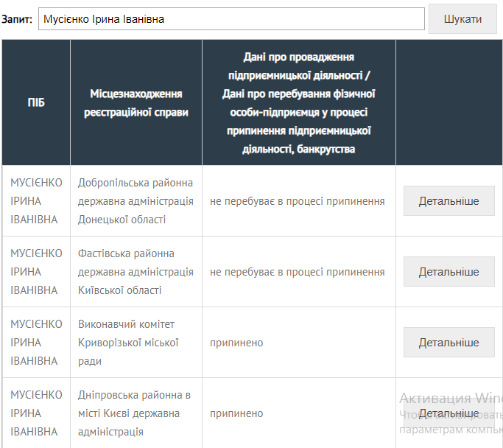Click the status text in the Київської області row
The width and height of the screenshot is (503, 448).
297,272
